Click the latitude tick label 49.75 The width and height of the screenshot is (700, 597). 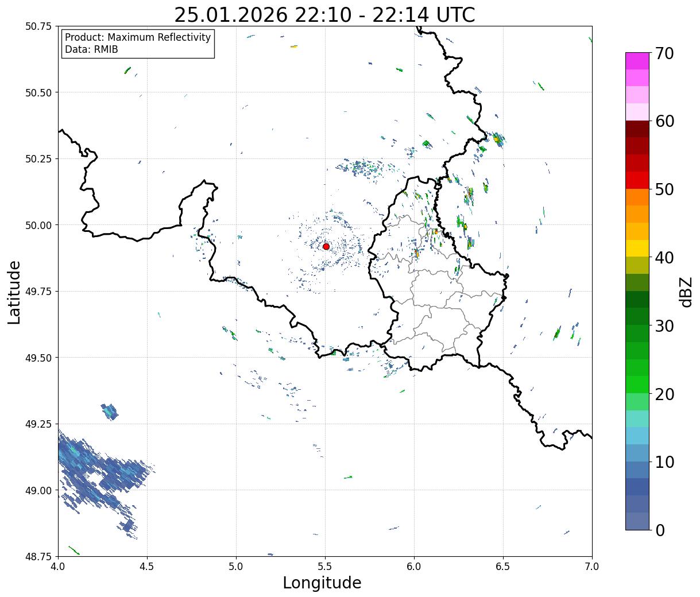[x=39, y=292]
